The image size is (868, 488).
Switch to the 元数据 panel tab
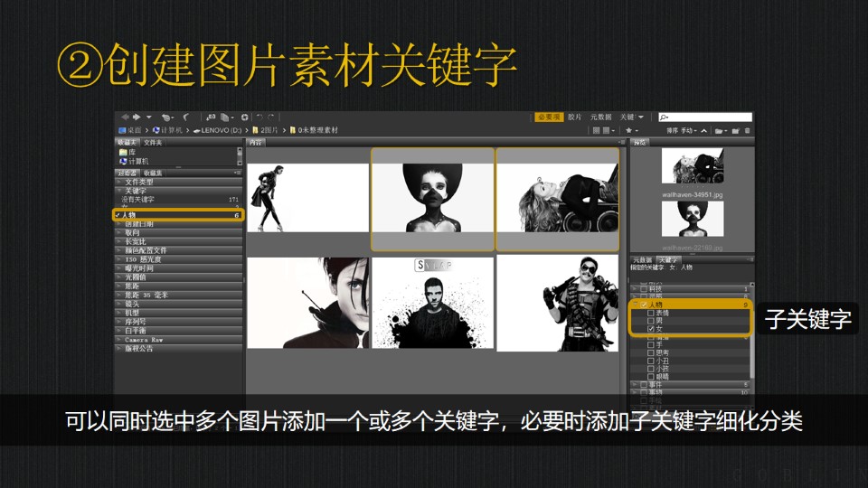click(641, 259)
